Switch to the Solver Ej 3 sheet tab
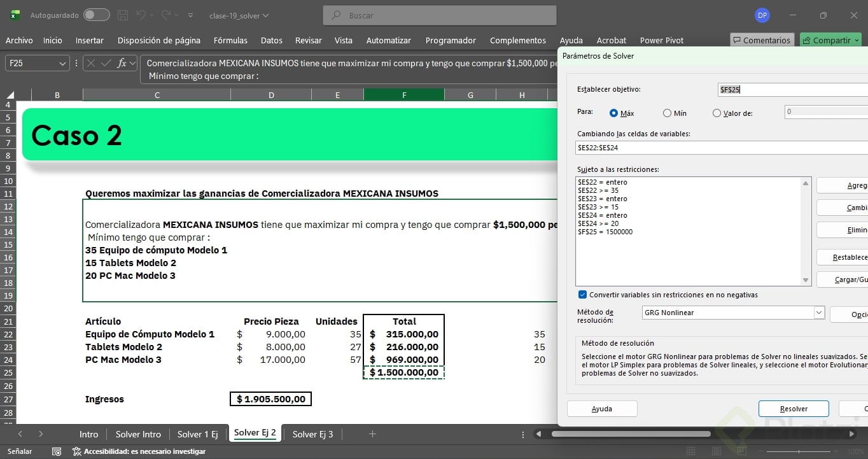The width and height of the screenshot is (868, 459). 312,434
